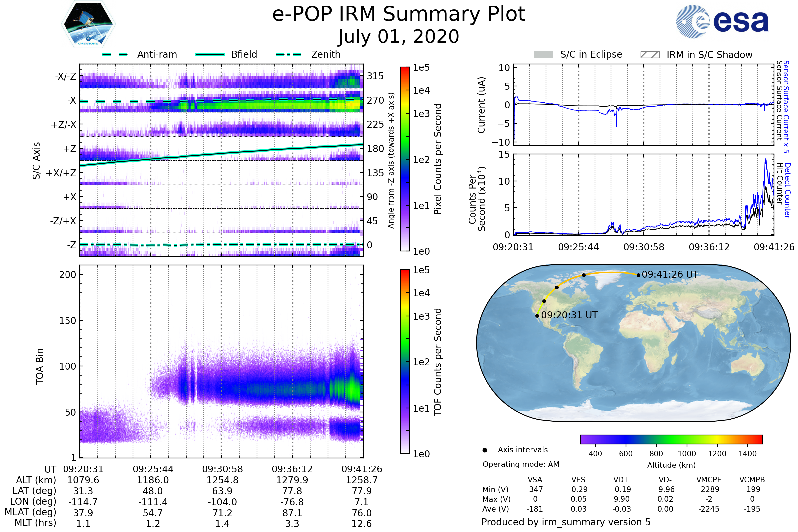Image resolution: width=798 pixels, height=532 pixels.
Task: Click the 09:41:26 UT end point on map
Action: click(638, 275)
